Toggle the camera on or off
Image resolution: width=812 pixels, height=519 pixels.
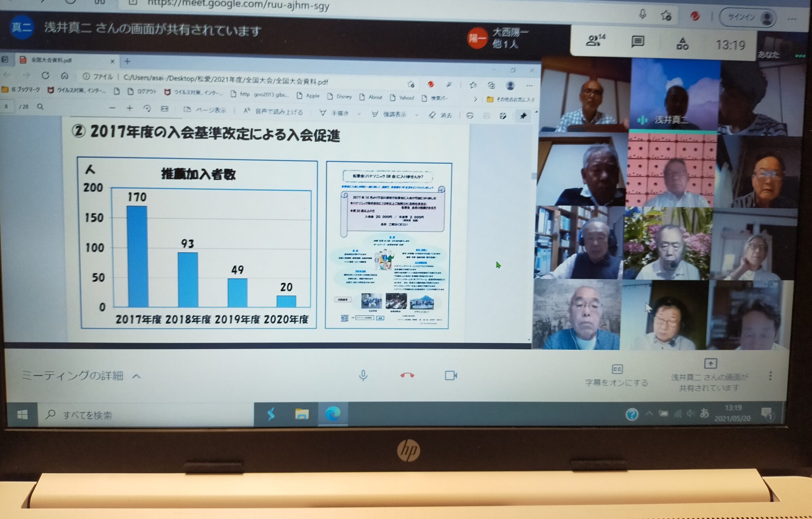click(451, 375)
